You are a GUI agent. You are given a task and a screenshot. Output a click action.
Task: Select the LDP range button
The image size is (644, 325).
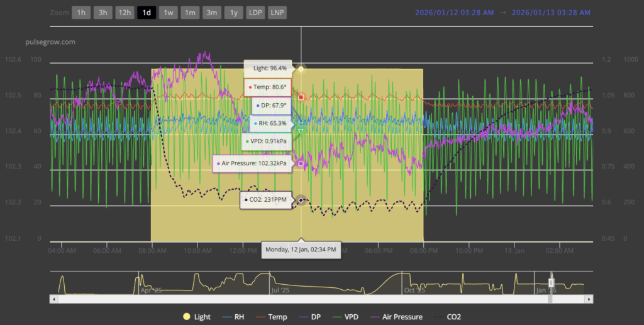255,13
